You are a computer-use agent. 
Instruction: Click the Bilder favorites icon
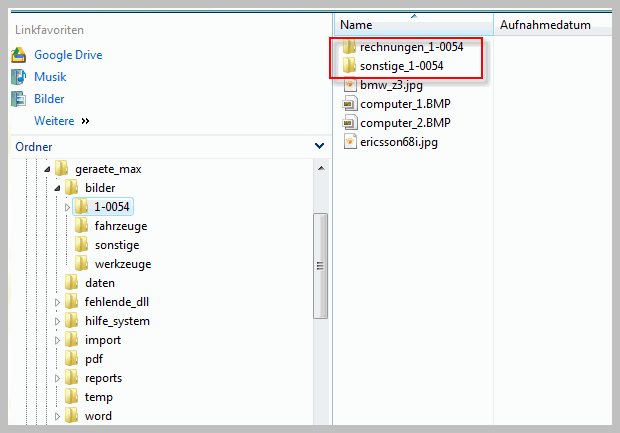pos(18,99)
